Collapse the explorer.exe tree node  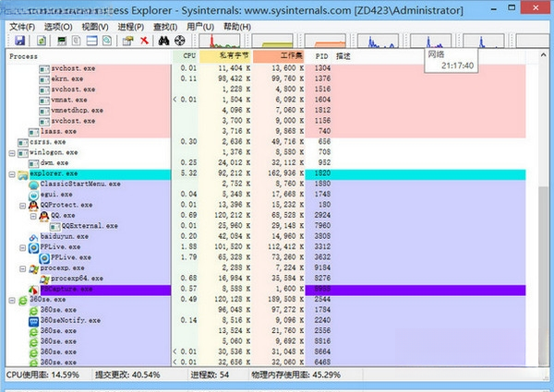point(12,174)
